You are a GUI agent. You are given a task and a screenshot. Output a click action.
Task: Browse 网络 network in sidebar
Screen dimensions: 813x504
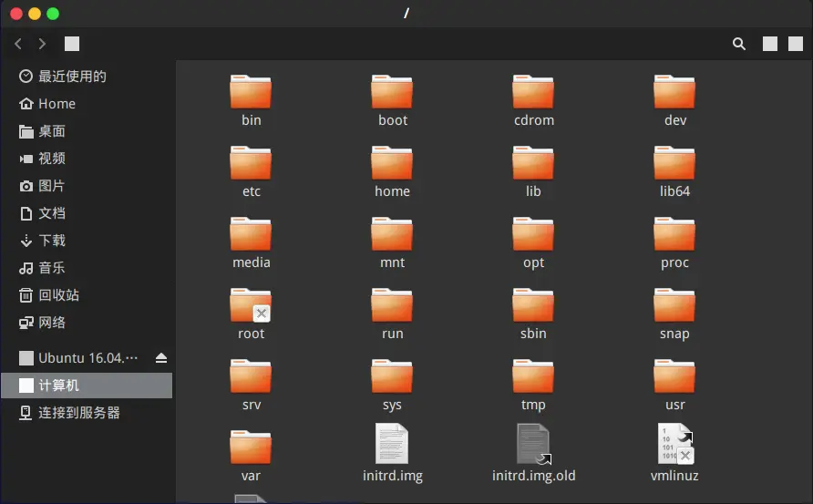click(87, 323)
